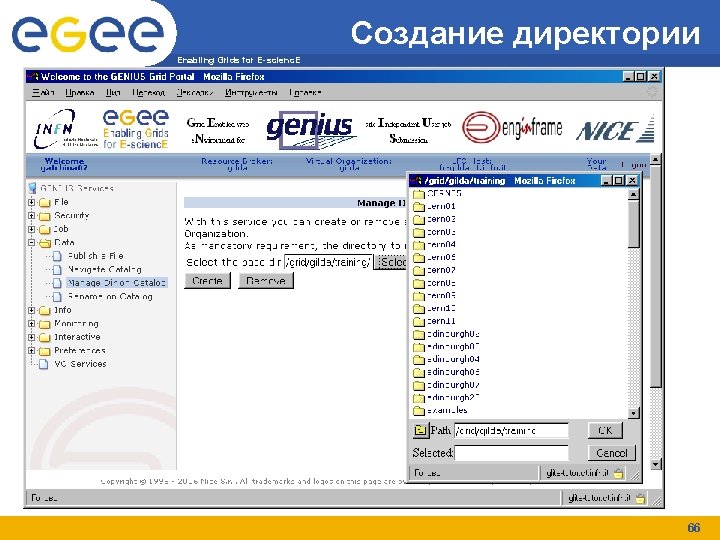Viewport: 720px width, 540px height.
Task: Click the page icon beside VO Services
Action: click(x=44, y=364)
